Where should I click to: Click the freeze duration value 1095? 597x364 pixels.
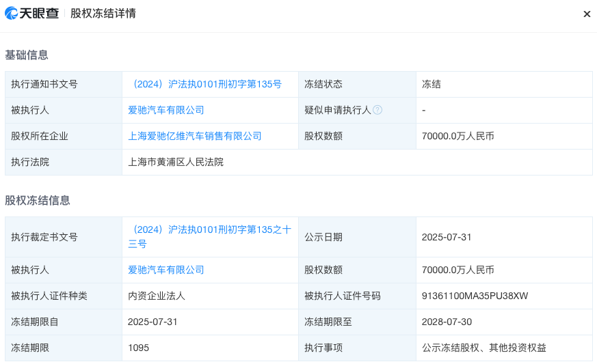pyautogui.click(x=138, y=348)
